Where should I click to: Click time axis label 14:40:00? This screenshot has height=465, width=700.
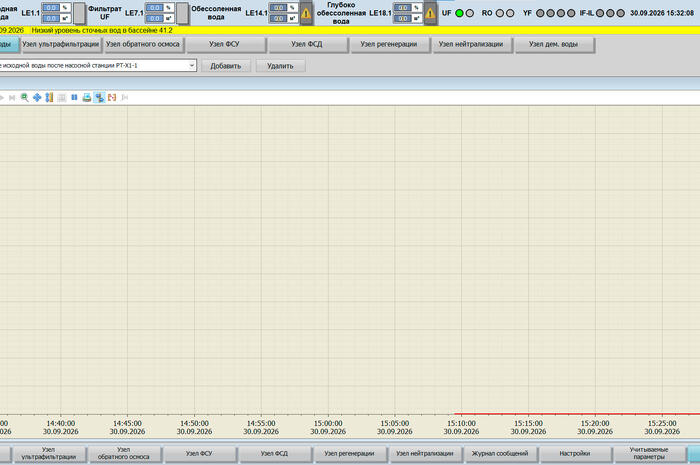pos(61,423)
